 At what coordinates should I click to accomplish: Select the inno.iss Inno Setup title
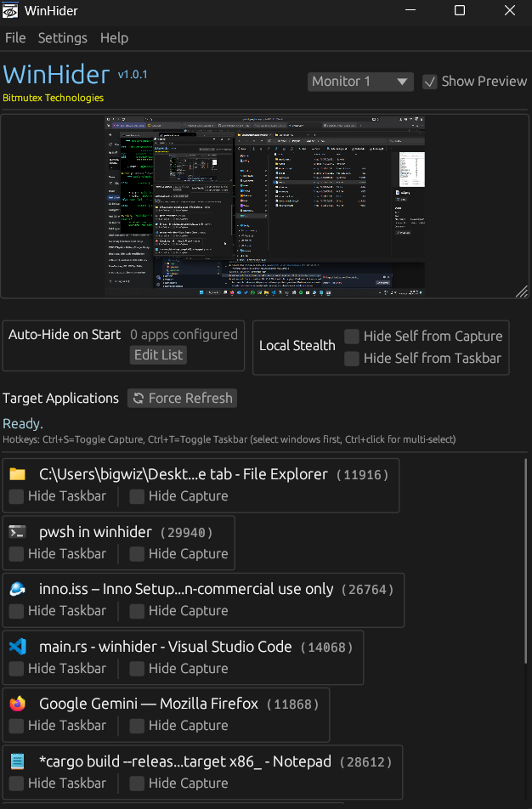[x=186, y=589]
